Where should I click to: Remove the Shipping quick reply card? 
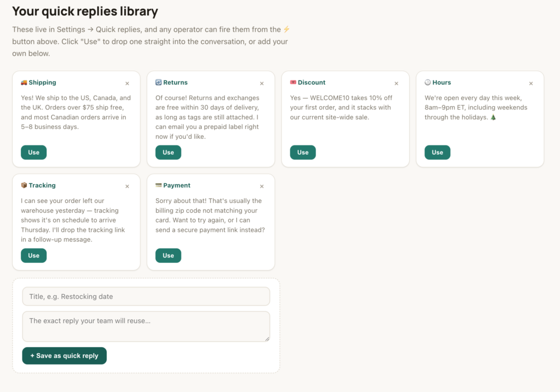pos(127,84)
